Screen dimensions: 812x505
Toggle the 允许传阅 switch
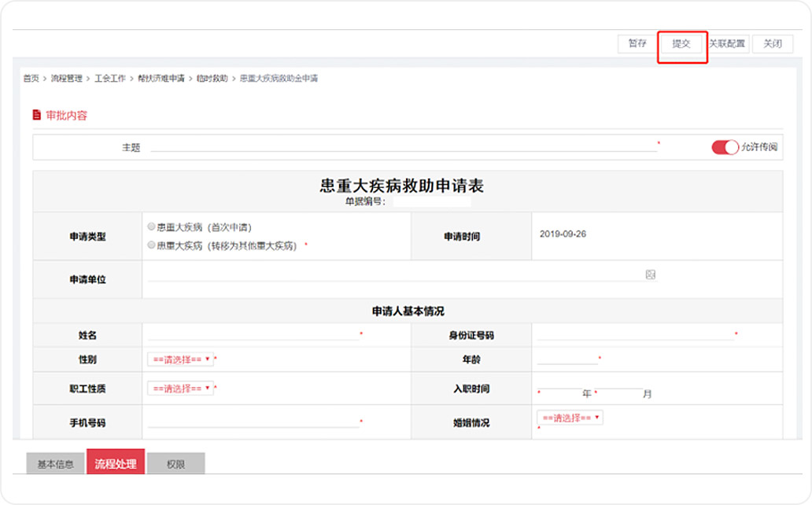(725, 147)
